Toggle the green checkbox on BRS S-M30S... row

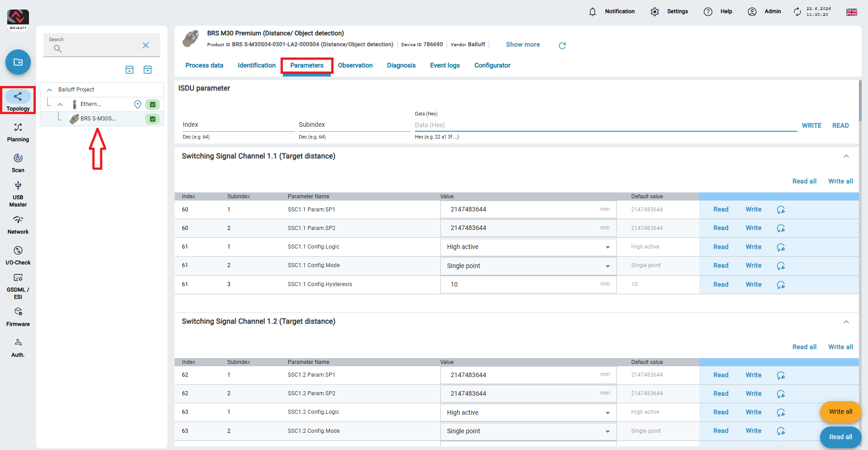coord(153,119)
